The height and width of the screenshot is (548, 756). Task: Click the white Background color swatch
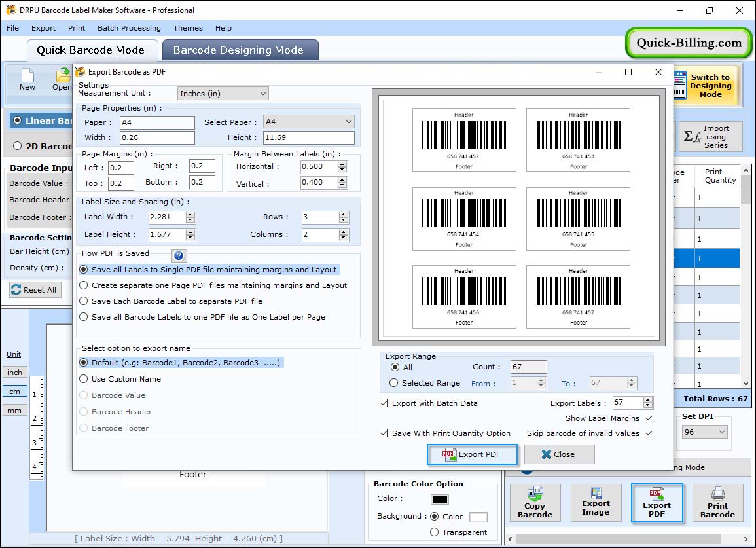[x=478, y=517]
